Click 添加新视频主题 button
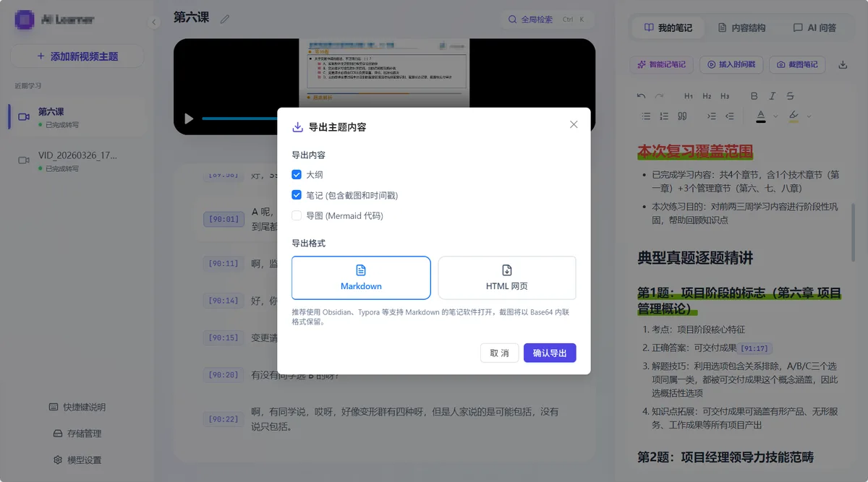Screen dimensions: 868x482 coord(77,56)
